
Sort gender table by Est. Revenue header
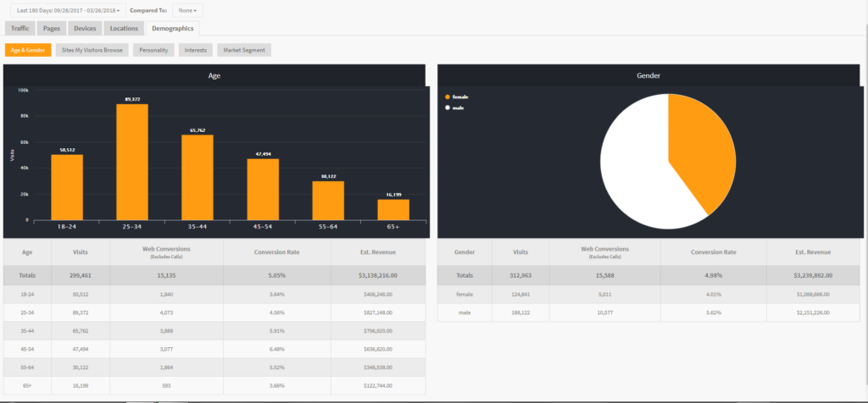pyautogui.click(x=812, y=251)
